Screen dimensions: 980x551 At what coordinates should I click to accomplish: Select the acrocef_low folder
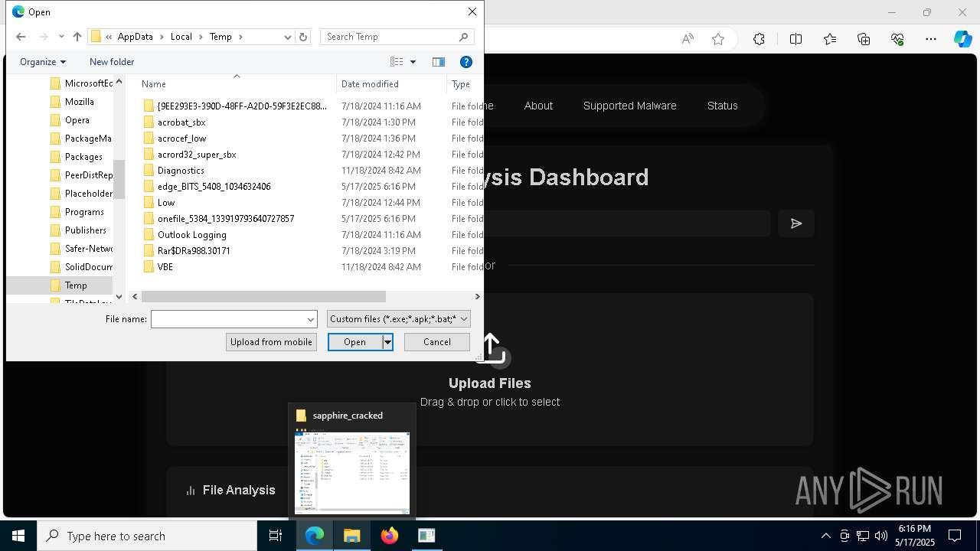coord(181,139)
